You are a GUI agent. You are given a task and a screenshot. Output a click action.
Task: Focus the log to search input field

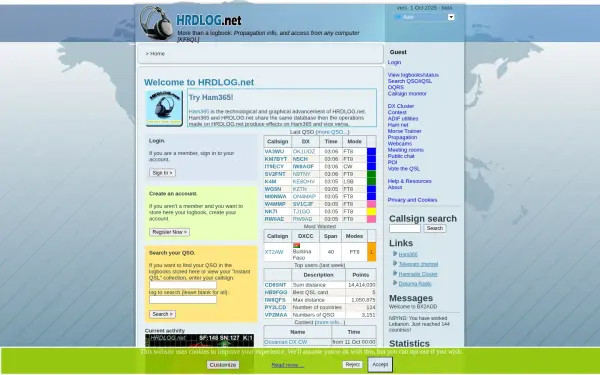coord(183,299)
